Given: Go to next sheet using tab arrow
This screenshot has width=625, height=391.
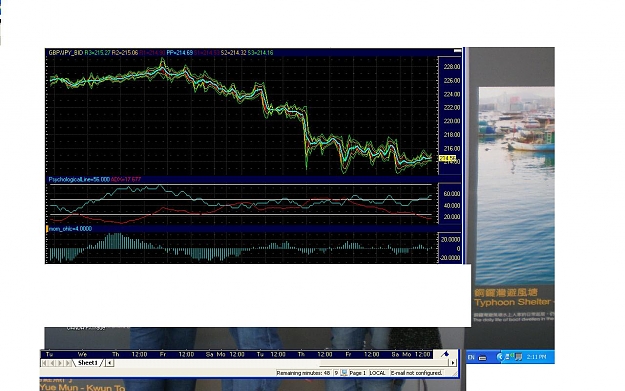Looking at the screenshot, I should 60,363.
